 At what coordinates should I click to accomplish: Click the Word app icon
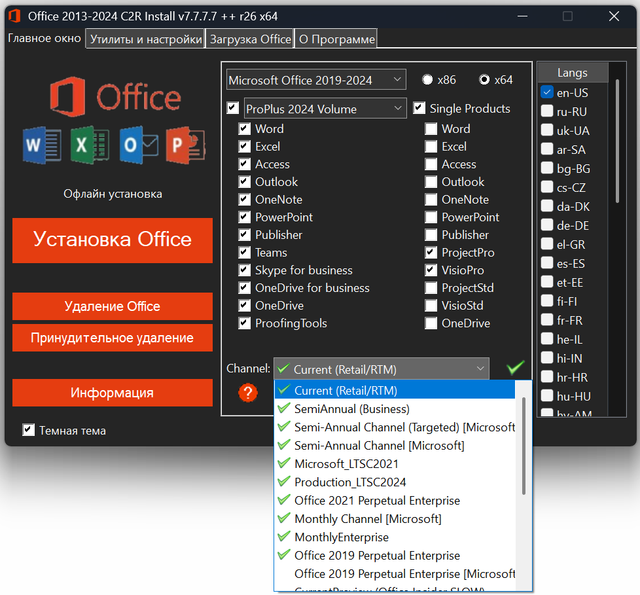[42, 145]
